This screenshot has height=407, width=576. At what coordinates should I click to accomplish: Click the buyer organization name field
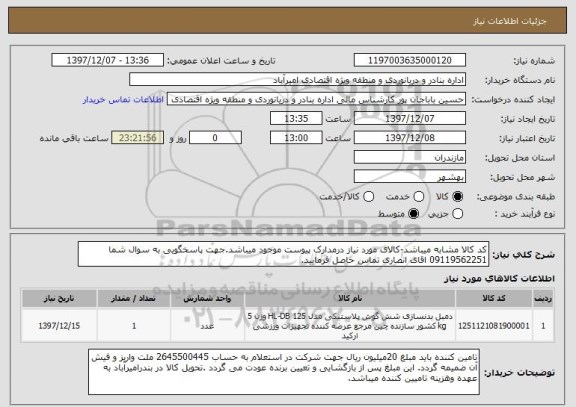(298, 80)
